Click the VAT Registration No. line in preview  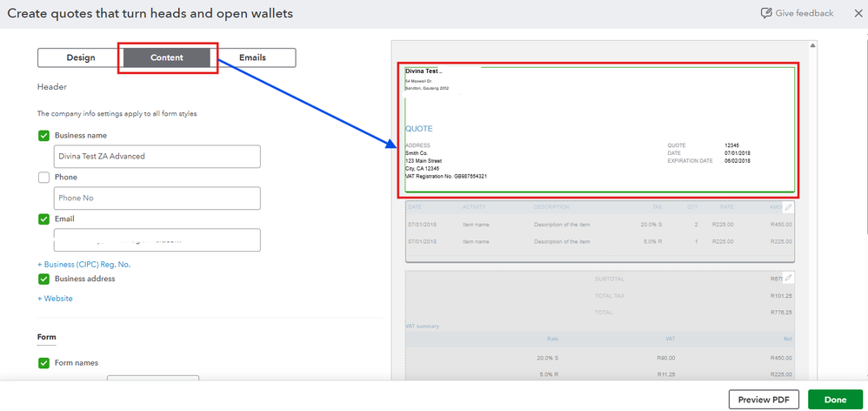click(446, 176)
